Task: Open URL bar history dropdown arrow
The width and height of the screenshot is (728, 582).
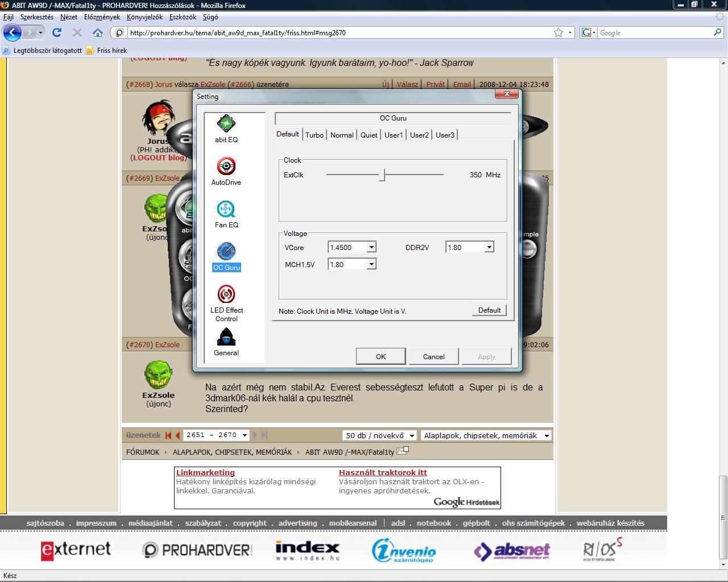Action: (570, 32)
